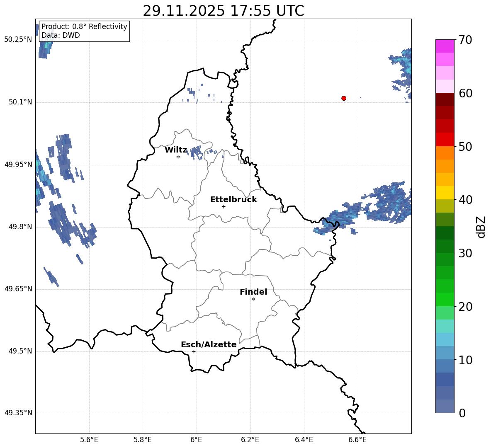
Task: Click the 6.2°E longitude tick label
Action: click(x=250, y=440)
